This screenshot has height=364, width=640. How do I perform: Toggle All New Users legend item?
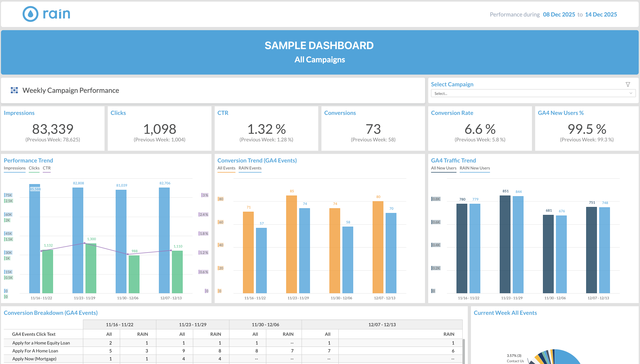coord(443,168)
